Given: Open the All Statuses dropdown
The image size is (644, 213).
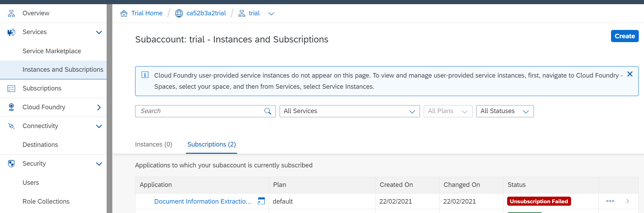Looking at the screenshot, I should pos(505,111).
